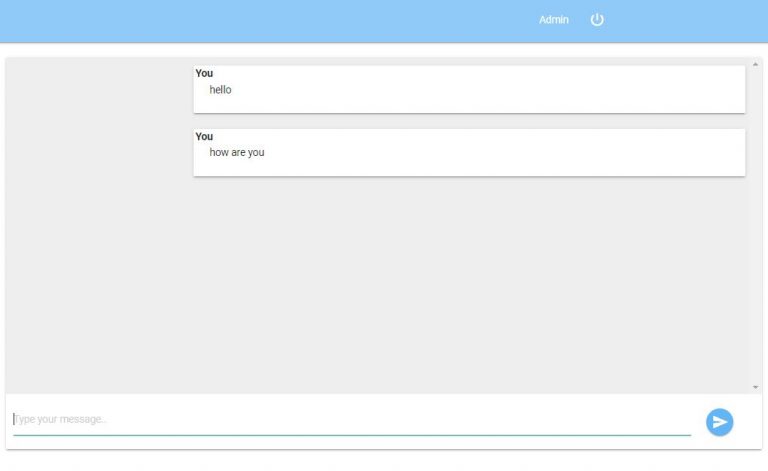The width and height of the screenshot is (768, 471).
Task: Select the 'hello' message text
Action: pos(220,90)
